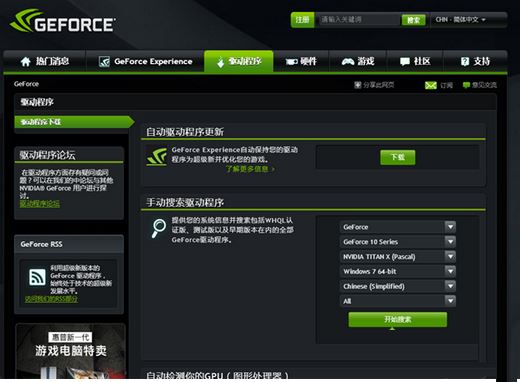Click the 了解更多信息 link
This screenshot has height=382, width=520.
250,169
